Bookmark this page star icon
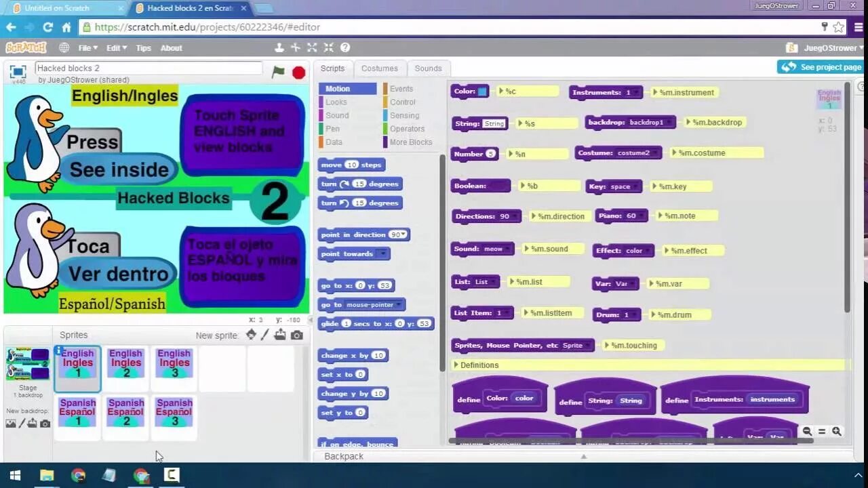This screenshot has width=868, height=488. click(x=839, y=27)
